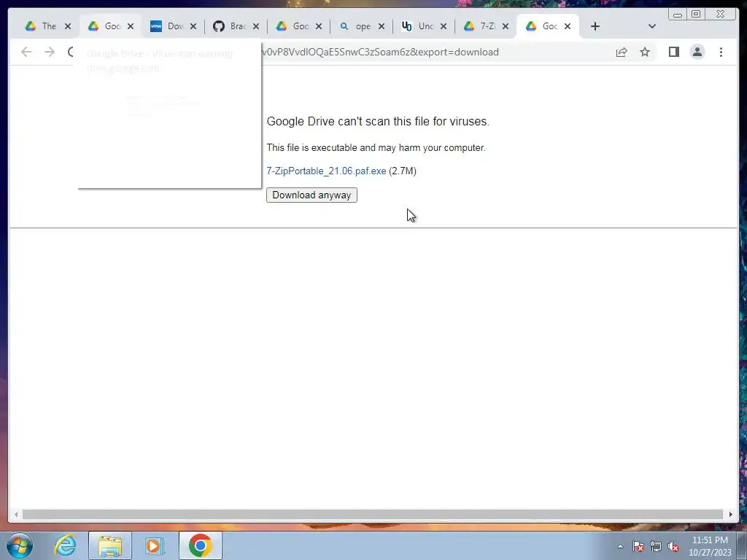Bookmark this page with the star

(x=645, y=52)
